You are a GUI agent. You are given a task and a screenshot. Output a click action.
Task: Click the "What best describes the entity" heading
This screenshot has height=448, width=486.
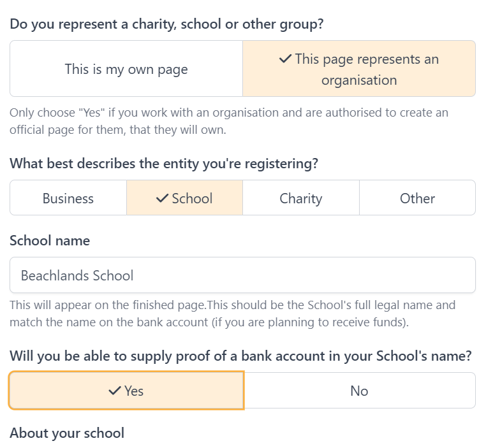click(164, 164)
